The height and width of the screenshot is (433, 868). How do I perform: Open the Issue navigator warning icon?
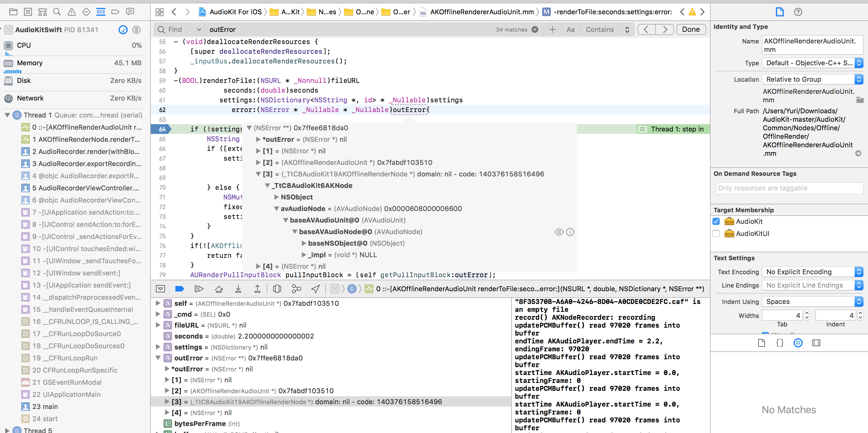pos(71,12)
